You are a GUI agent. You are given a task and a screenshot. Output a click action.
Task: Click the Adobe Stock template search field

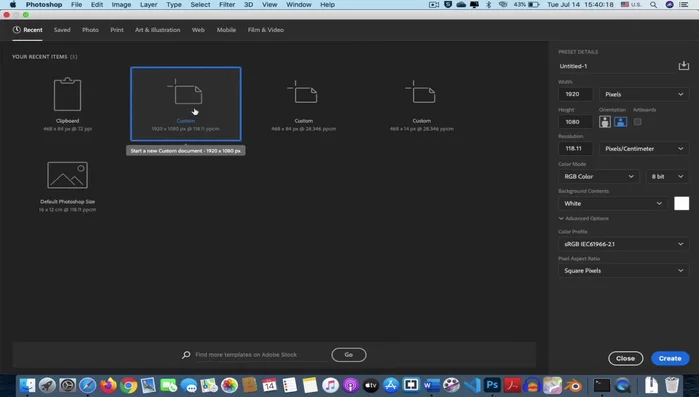point(261,355)
